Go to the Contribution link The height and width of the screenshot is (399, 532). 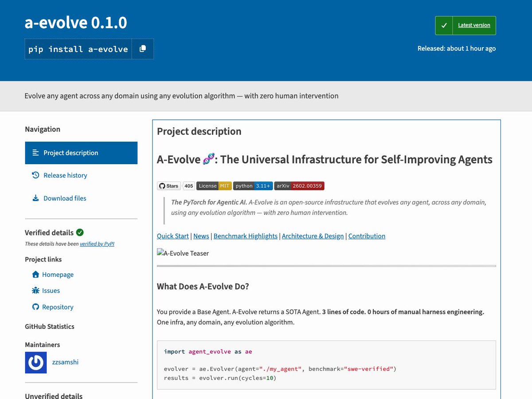(x=367, y=236)
